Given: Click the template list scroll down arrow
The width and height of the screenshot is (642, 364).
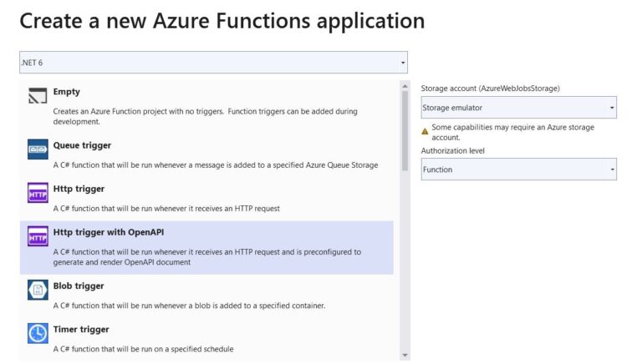Looking at the screenshot, I should point(405,355).
